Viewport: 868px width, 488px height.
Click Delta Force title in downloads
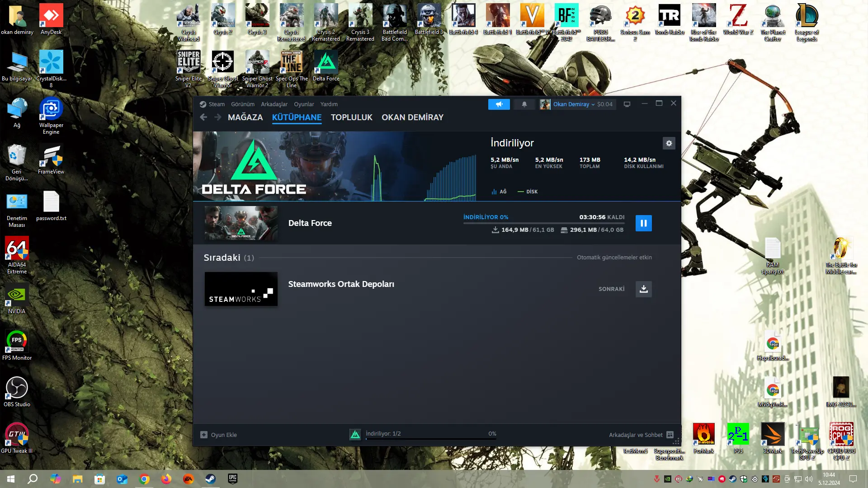coord(310,223)
